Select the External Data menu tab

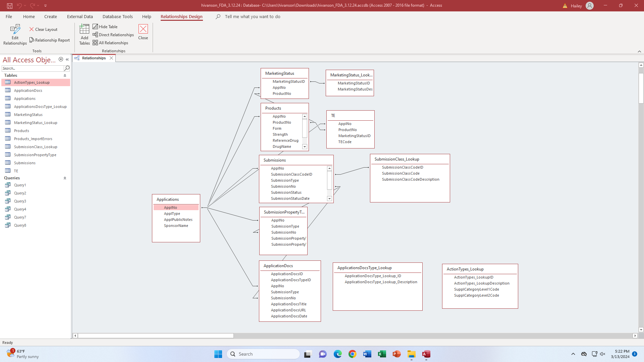79,16
